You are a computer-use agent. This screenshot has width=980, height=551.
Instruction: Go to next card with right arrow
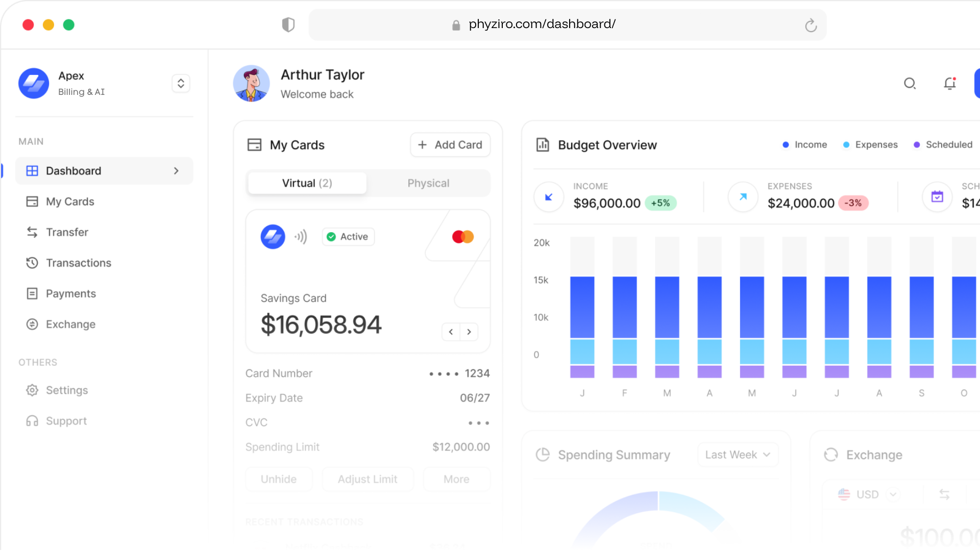tap(469, 332)
